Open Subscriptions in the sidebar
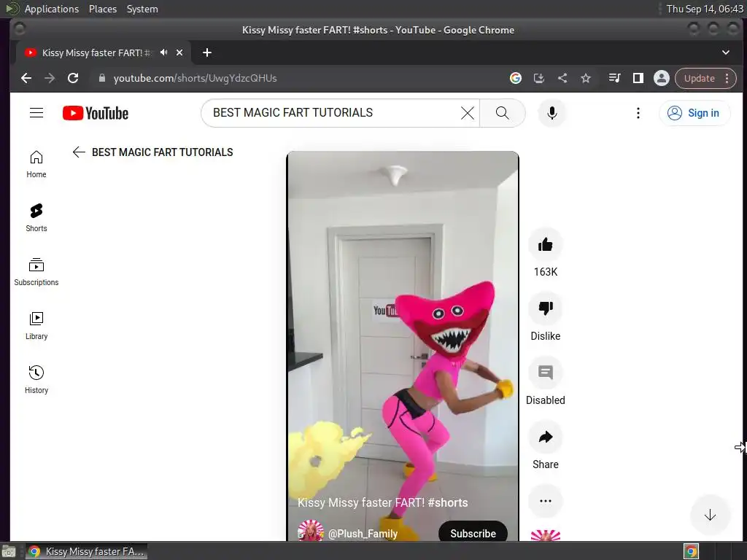The image size is (747, 560). pos(36,272)
